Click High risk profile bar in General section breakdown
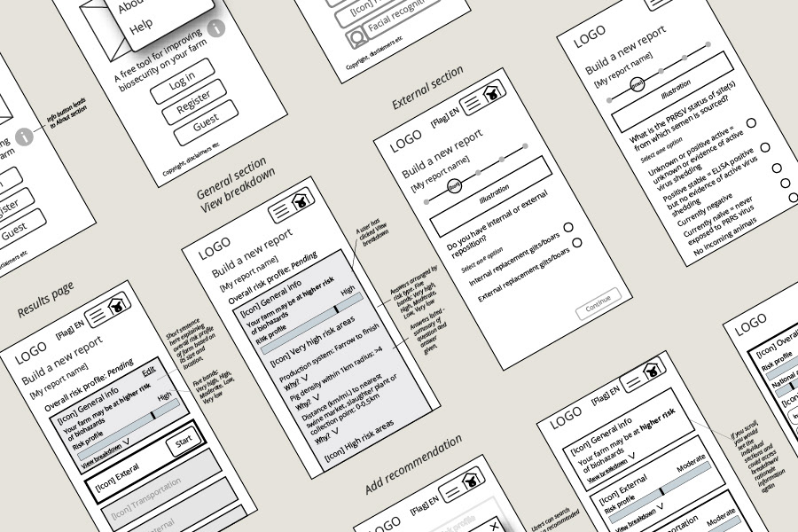 coord(312,323)
